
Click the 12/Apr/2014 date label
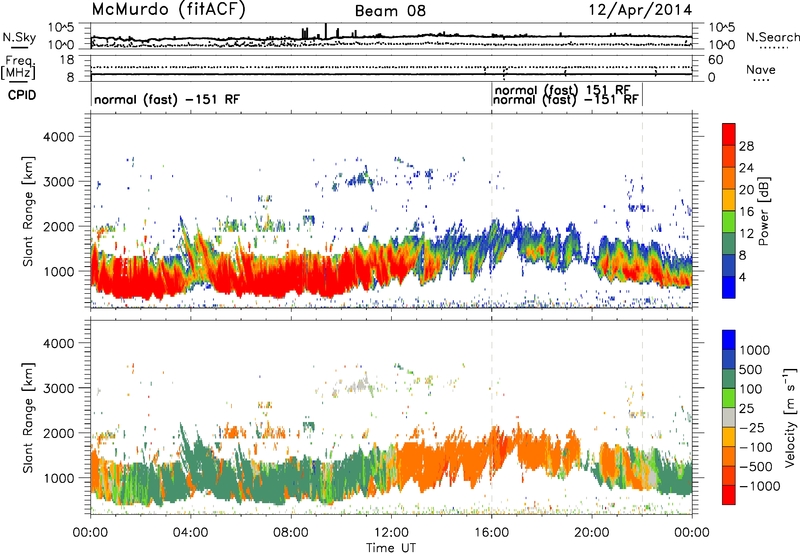tap(640, 10)
